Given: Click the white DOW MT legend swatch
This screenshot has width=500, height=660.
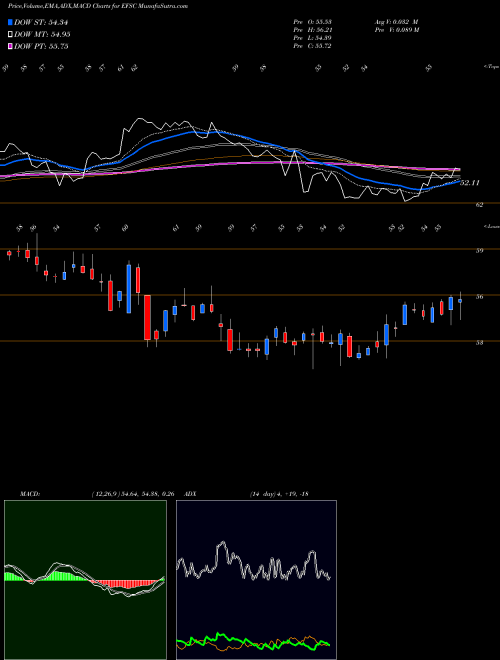Looking at the screenshot, I should [10, 35].
